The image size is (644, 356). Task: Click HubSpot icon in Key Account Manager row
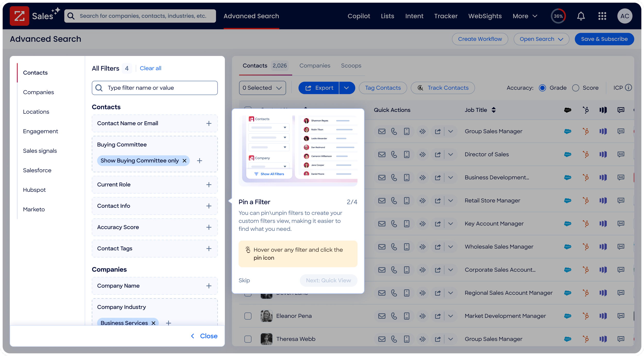(x=586, y=223)
